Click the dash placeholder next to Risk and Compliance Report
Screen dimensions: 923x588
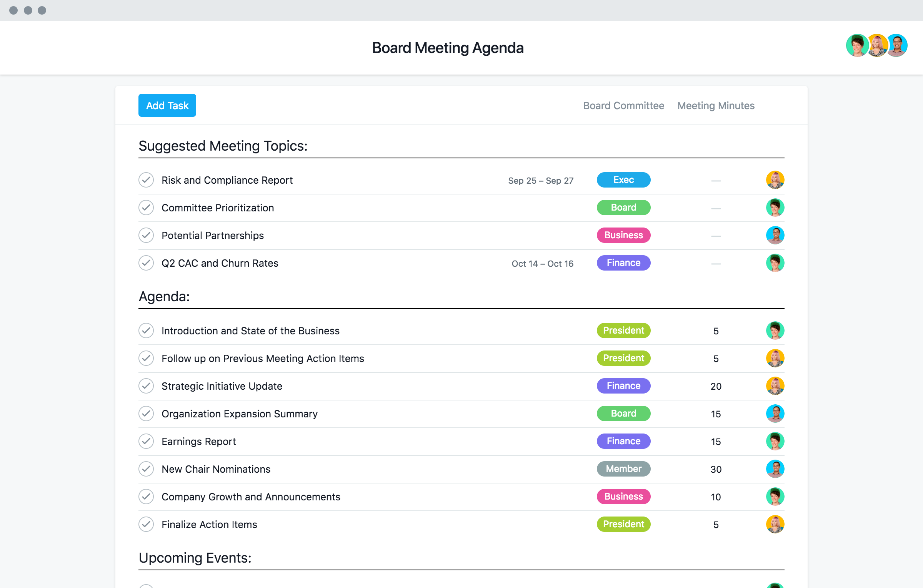point(716,179)
